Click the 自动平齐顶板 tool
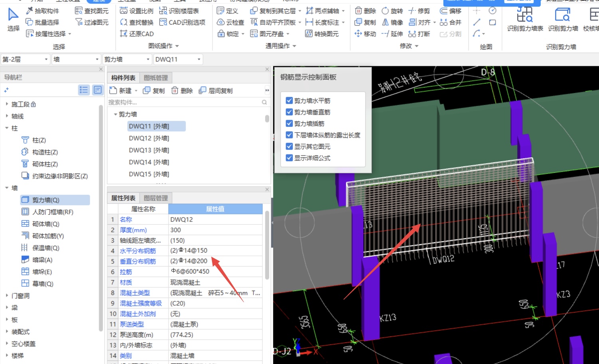Image resolution: width=599 pixels, height=364 pixels. coord(273,22)
